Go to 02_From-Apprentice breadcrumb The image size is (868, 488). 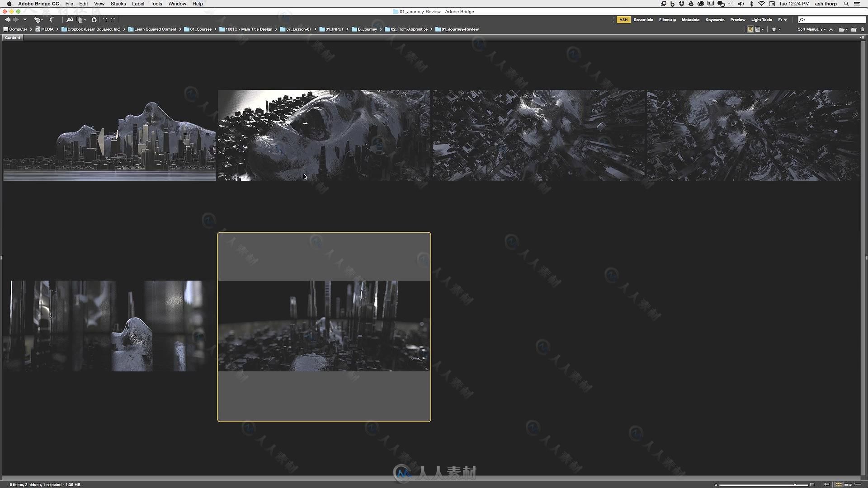tap(406, 29)
